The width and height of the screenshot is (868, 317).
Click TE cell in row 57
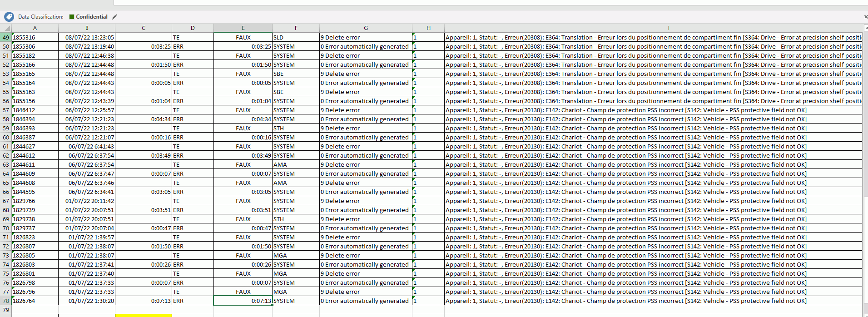193,110
